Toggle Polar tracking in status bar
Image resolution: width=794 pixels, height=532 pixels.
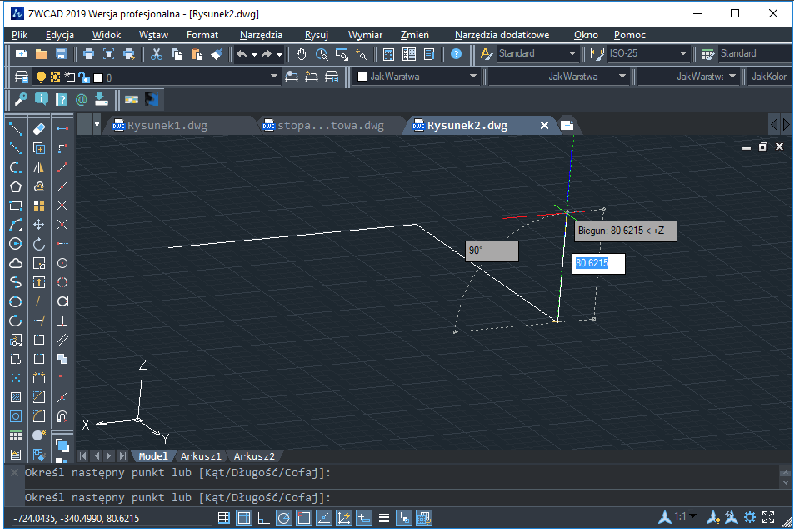click(283, 518)
